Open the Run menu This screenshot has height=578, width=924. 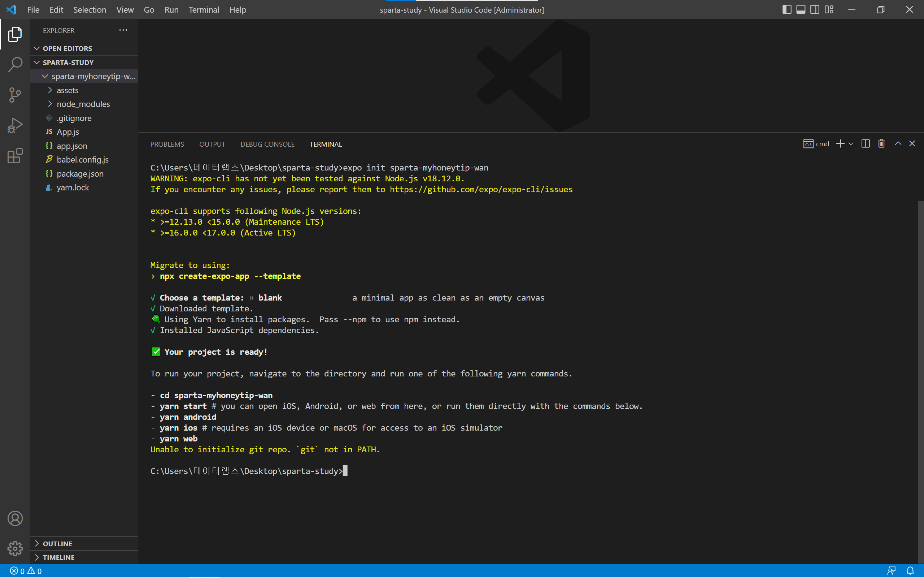coord(171,9)
